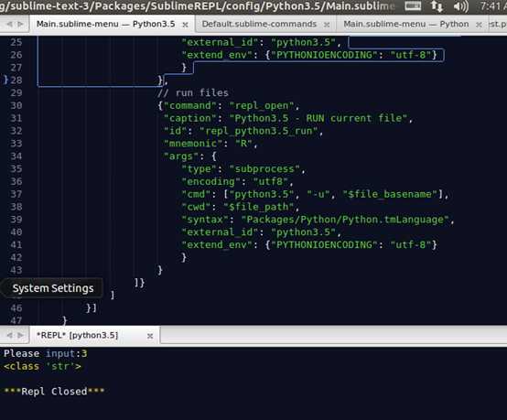Click "external_id" key on line 25
The height and width of the screenshot is (420, 507).
coord(220,42)
